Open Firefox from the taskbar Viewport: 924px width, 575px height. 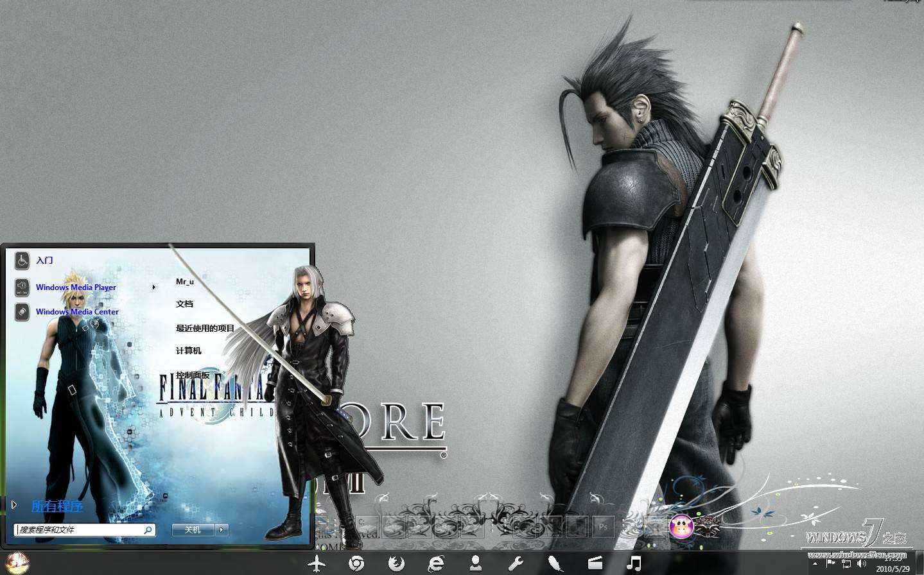tap(396, 563)
